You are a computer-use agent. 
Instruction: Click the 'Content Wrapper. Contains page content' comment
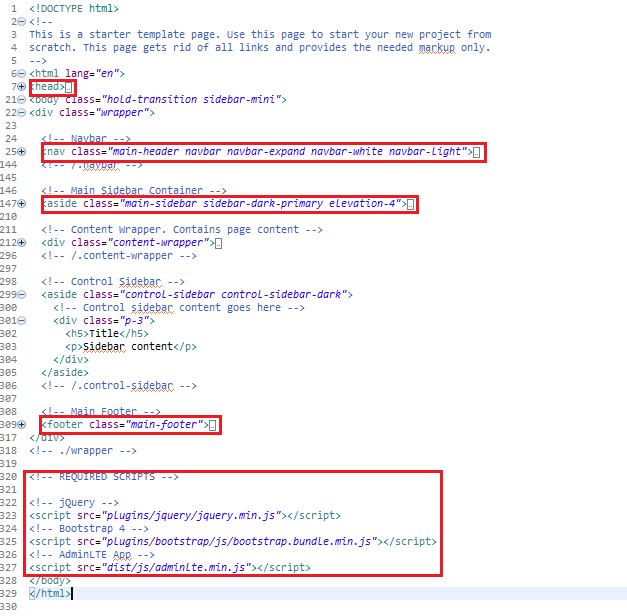(182, 230)
